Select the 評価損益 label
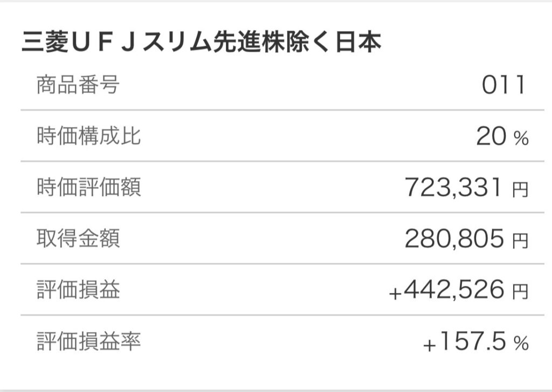The height and width of the screenshot is (392, 552). tap(78, 291)
